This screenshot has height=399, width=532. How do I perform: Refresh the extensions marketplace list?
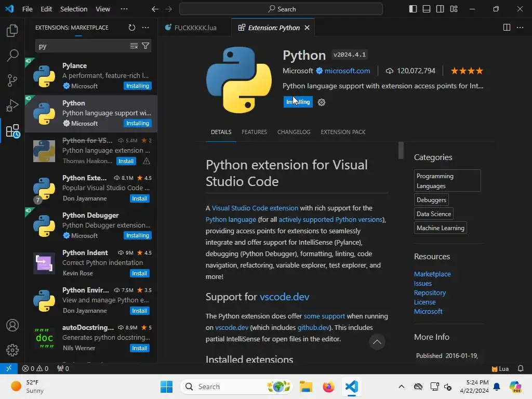click(x=132, y=28)
